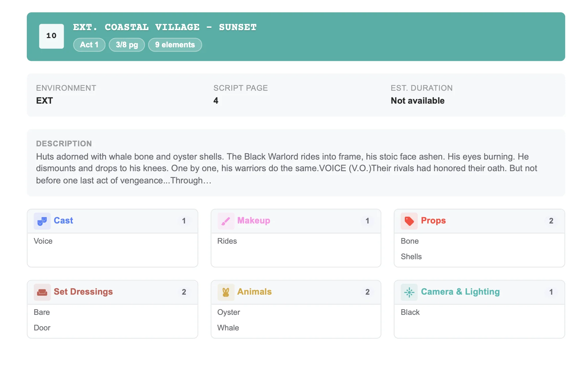Select the Whale animal element
This screenshot has width=588, height=388.
coord(228,328)
